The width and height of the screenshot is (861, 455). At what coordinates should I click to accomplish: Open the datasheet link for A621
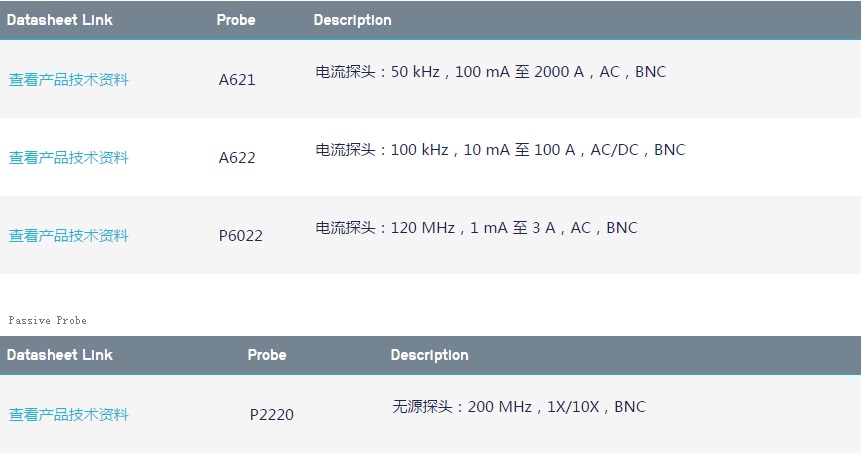(x=69, y=80)
